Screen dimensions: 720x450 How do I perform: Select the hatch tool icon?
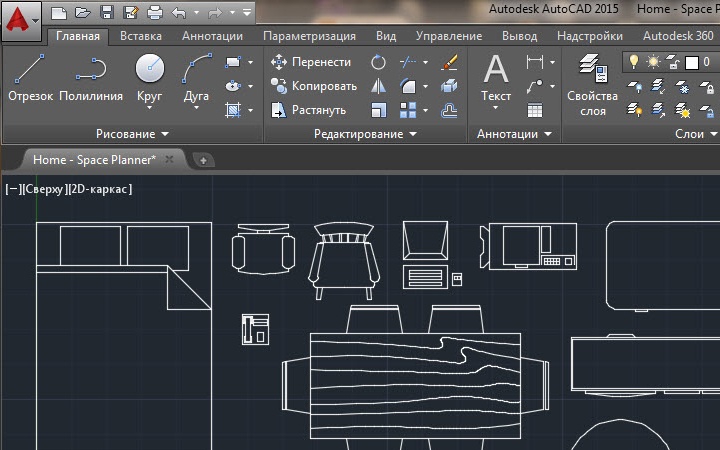point(233,110)
